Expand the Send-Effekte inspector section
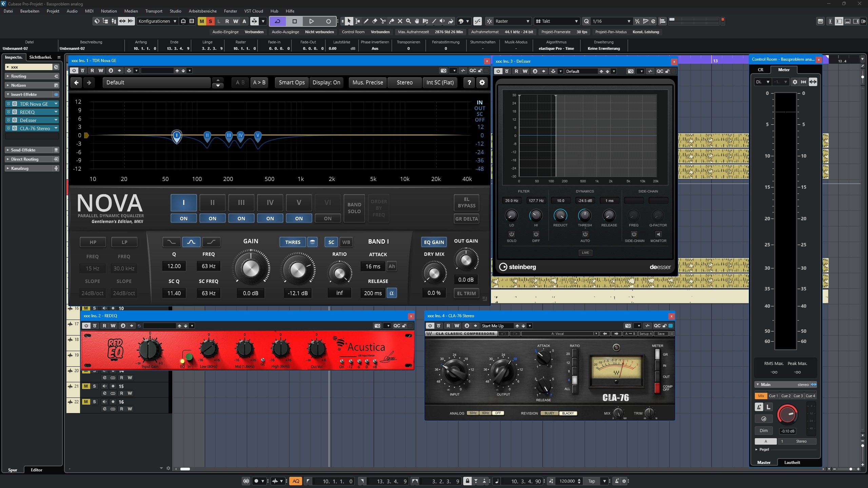868x488 pixels. [23, 150]
